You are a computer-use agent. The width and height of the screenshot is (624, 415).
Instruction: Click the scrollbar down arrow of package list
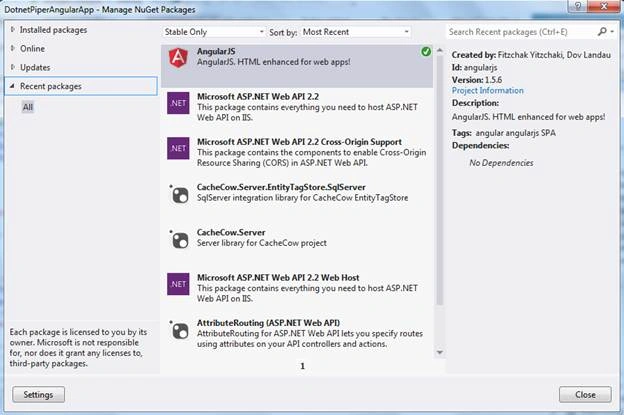pyautogui.click(x=439, y=352)
